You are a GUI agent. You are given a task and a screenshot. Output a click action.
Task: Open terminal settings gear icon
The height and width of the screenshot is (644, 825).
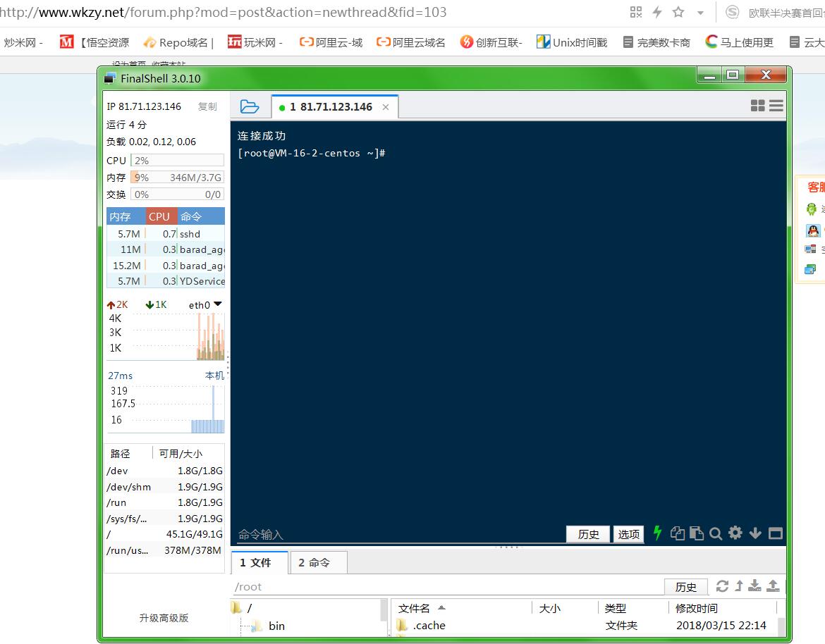tap(735, 533)
